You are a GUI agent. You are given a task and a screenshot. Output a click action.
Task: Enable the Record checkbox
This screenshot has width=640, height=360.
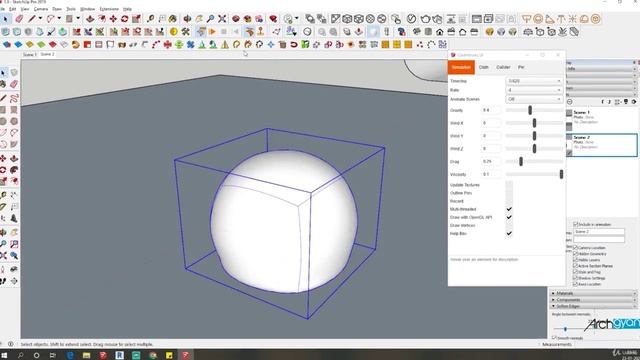tap(509, 201)
